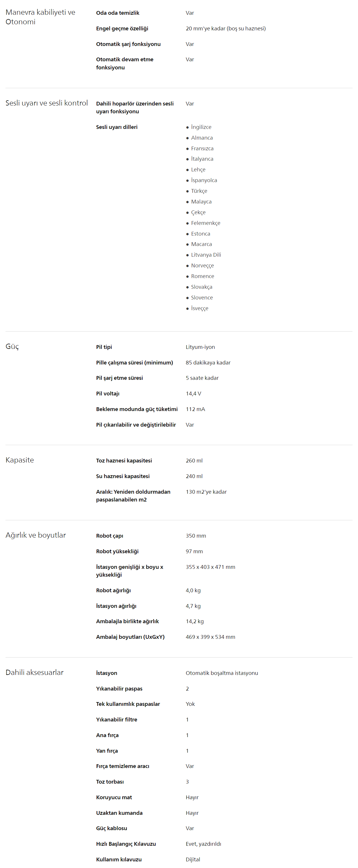Click the 'Su haznesi kapasitesi' label

coord(123,476)
